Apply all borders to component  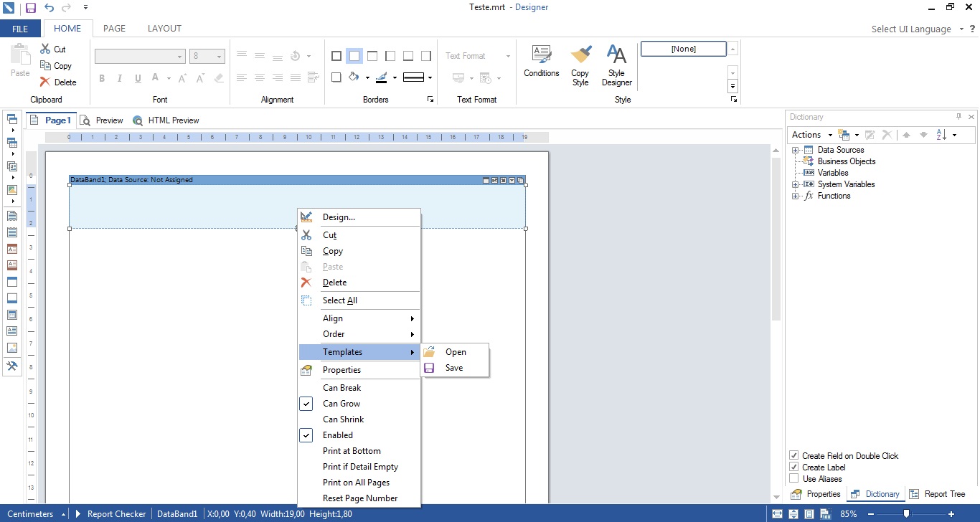336,56
